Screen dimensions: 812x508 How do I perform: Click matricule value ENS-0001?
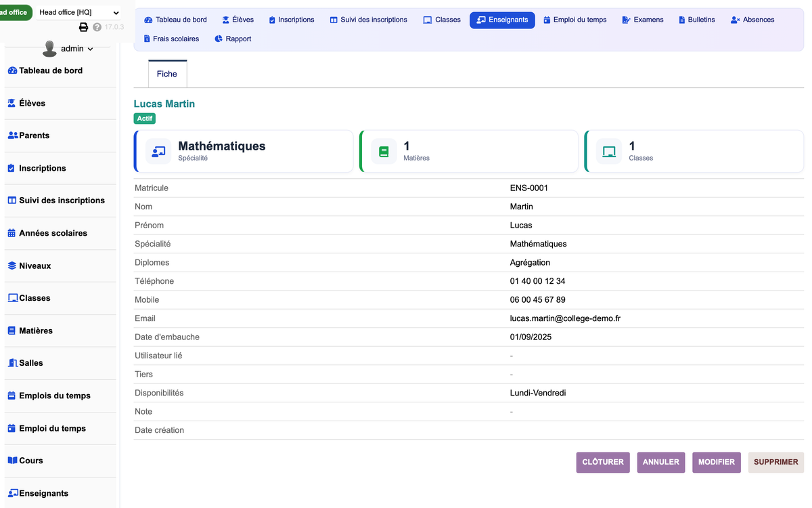(x=529, y=188)
